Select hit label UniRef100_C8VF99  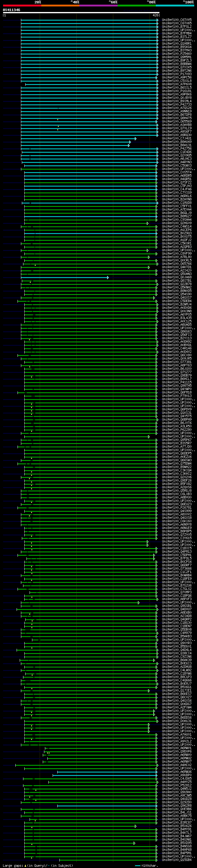tap(177, 253)
